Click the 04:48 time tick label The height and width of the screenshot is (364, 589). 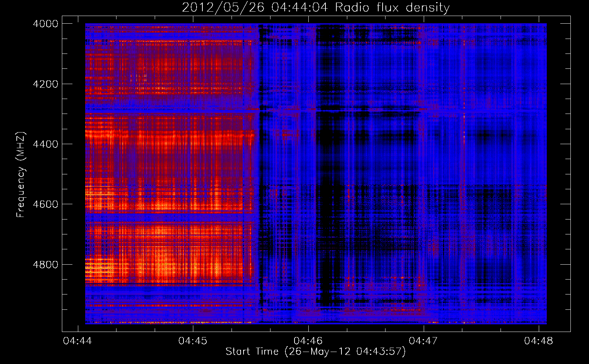[x=539, y=341]
